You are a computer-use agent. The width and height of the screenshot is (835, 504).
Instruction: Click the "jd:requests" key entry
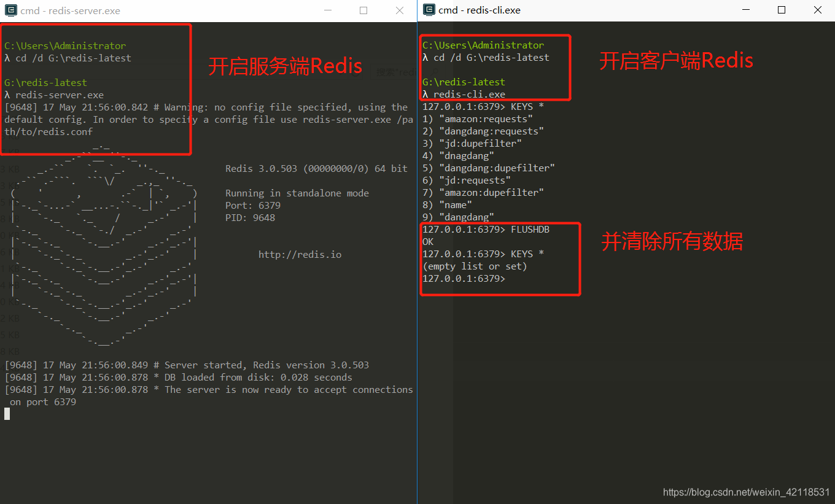[467, 180]
